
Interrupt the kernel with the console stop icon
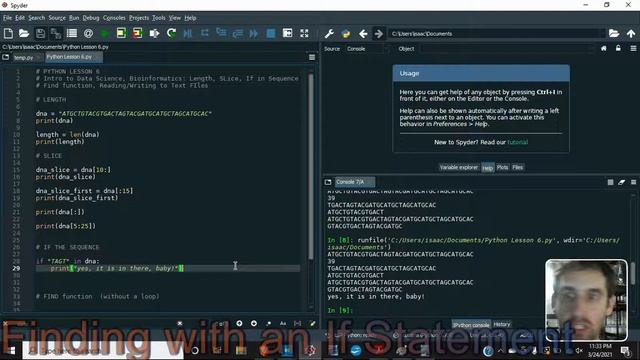(610, 182)
